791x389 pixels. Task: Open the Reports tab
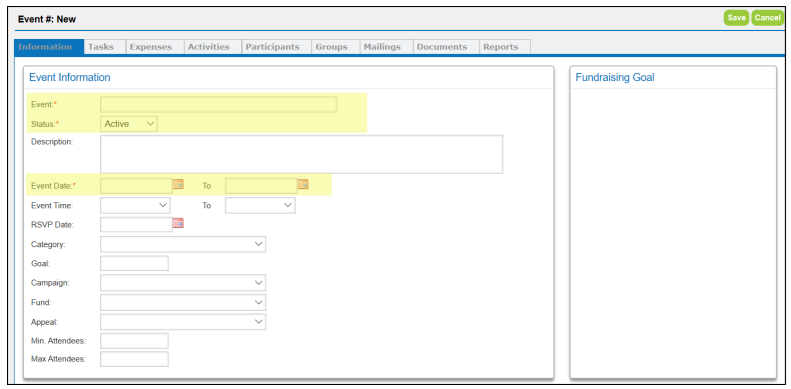click(x=504, y=47)
